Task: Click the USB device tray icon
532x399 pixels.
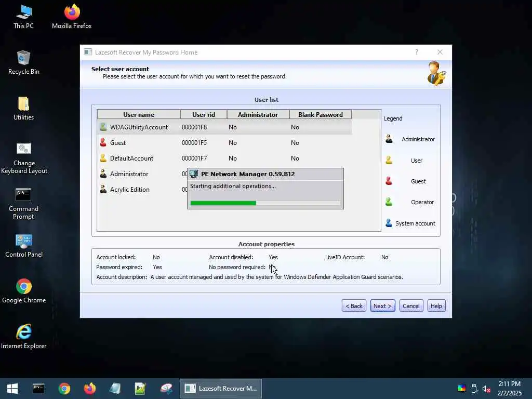Action: [474, 389]
